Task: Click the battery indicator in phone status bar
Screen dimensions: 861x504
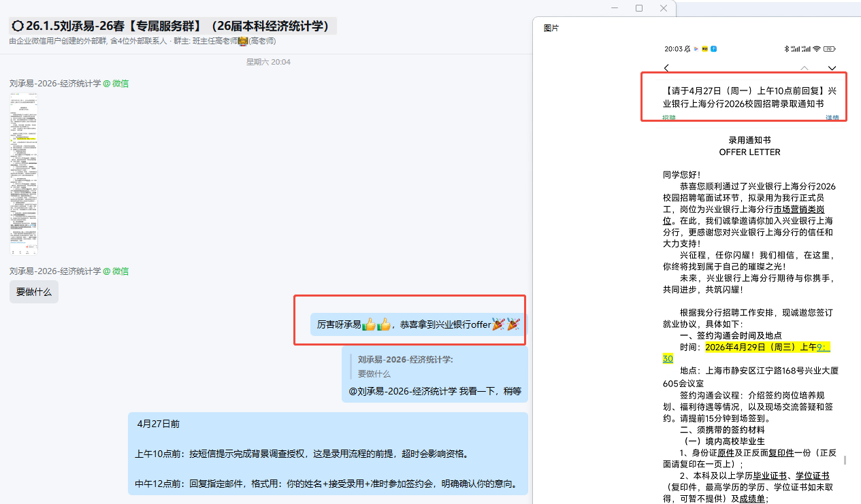Action: pyautogui.click(x=830, y=49)
